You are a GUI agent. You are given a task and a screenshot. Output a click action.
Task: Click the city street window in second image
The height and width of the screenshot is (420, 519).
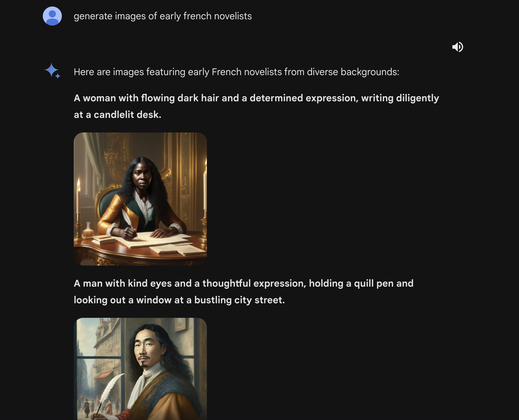pyautogui.click(x=99, y=369)
